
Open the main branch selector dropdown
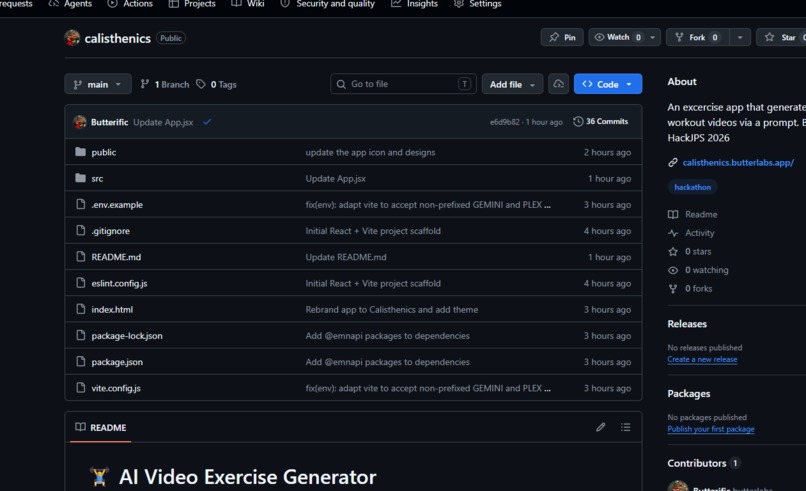pos(98,84)
